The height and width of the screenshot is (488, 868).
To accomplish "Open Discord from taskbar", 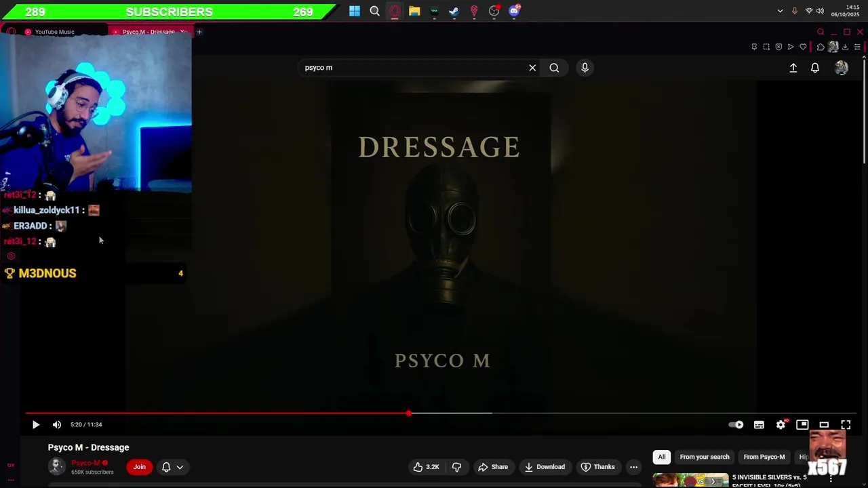I will click(514, 11).
